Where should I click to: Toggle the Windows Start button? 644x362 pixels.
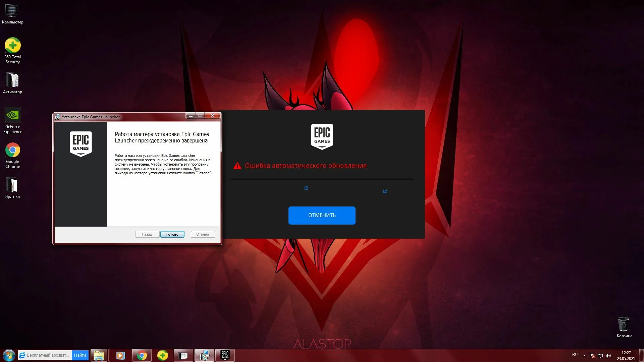pos(6,355)
